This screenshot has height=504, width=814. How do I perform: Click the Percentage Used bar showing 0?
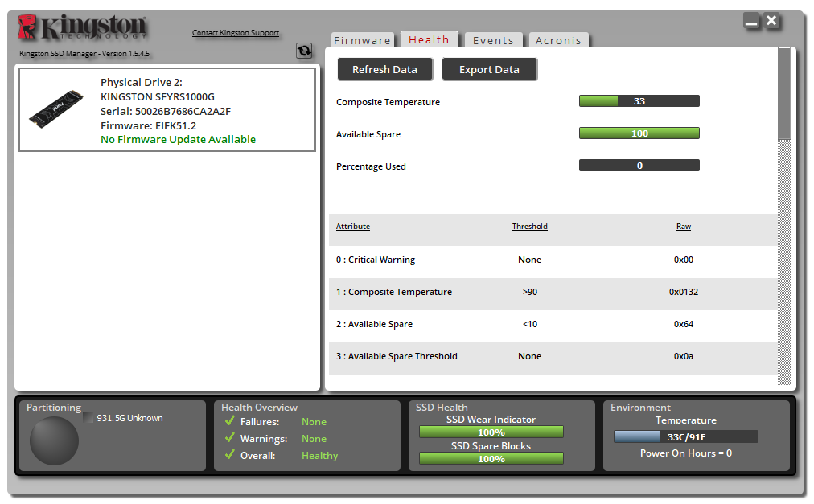click(x=639, y=165)
